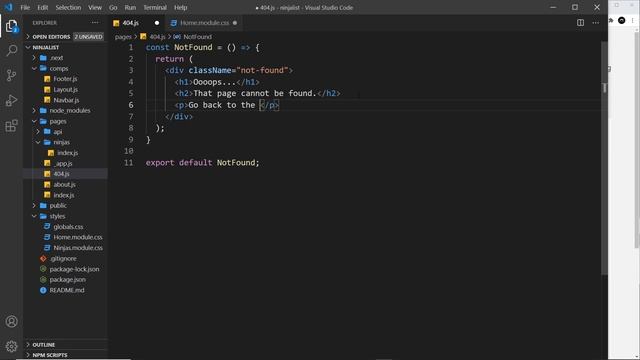Open Layout.js in the explorer
The image size is (640, 360).
tap(65, 89)
